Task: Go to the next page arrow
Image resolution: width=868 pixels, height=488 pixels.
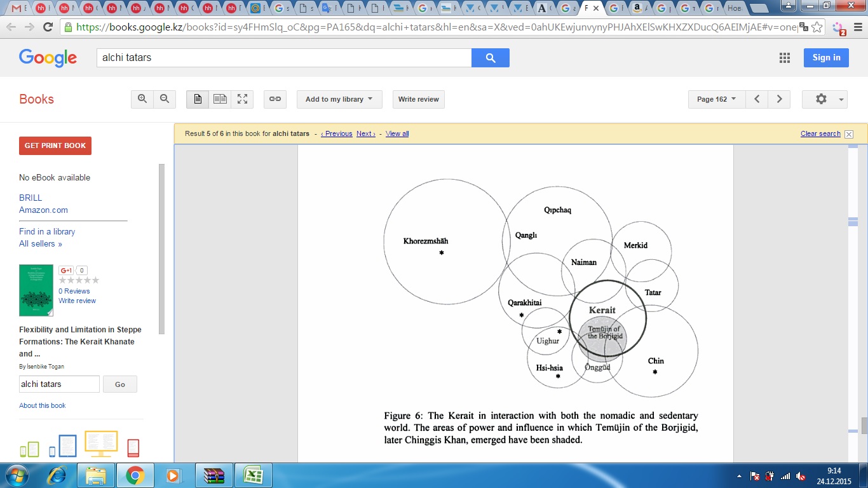Action: click(x=779, y=99)
